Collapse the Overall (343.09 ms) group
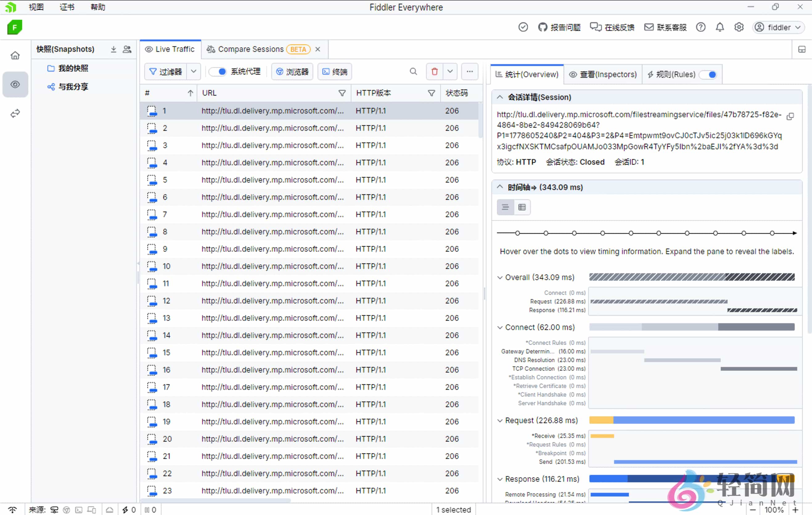Viewport: 812px width, 515px height. [x=500, y=277]
